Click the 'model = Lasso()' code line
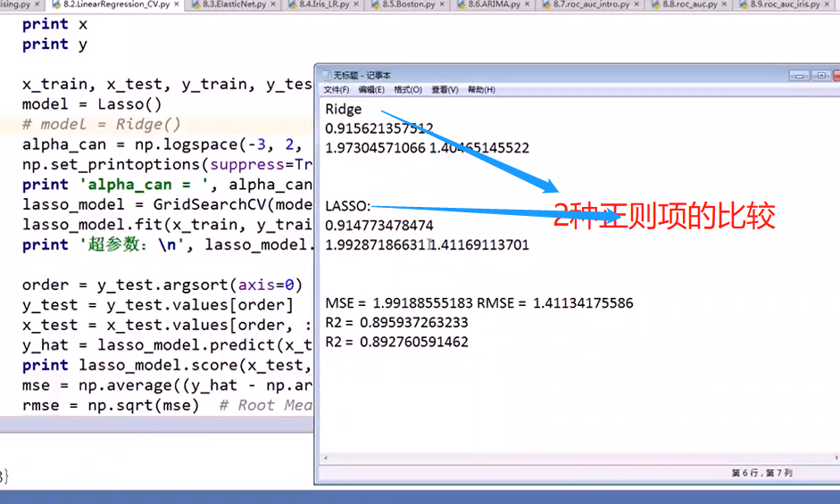The height and width of the screenshot is (504, 840). click(92, 103)
